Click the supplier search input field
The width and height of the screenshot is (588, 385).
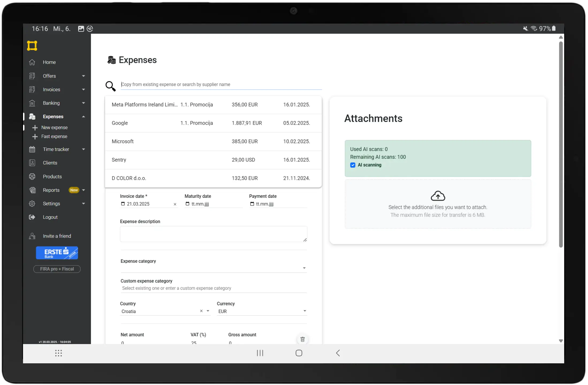pyautogui.click(x=221, y=85)
